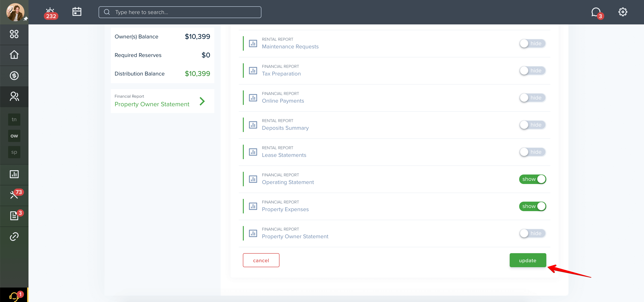Open Property Expenses report link
Screen dimensions: 644x302
pyautogui.click(x=285, y=209)
